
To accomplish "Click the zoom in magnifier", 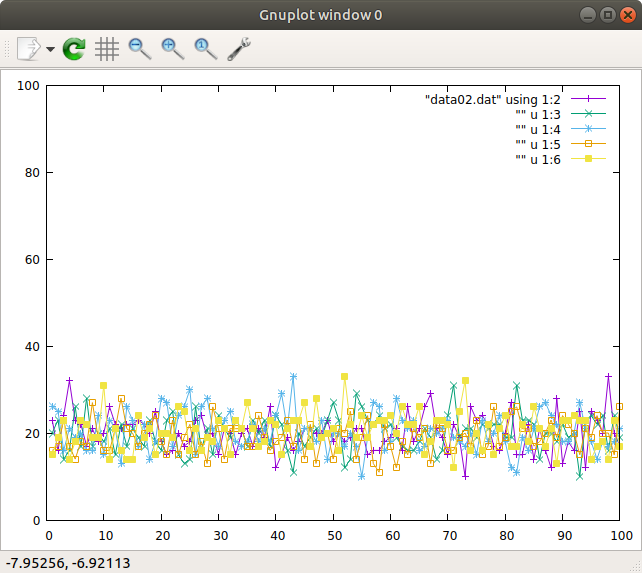I will pyautogui.click(x=173, y=49).
